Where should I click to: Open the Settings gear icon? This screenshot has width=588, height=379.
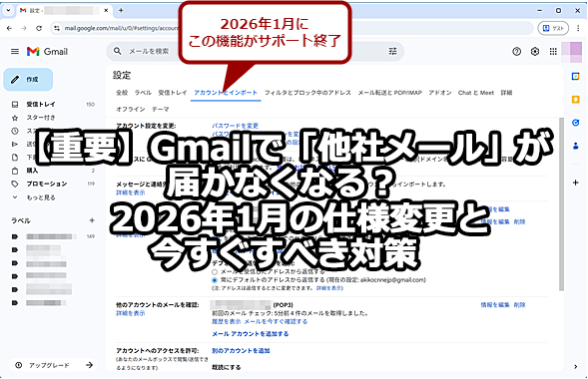coord(535,52)
